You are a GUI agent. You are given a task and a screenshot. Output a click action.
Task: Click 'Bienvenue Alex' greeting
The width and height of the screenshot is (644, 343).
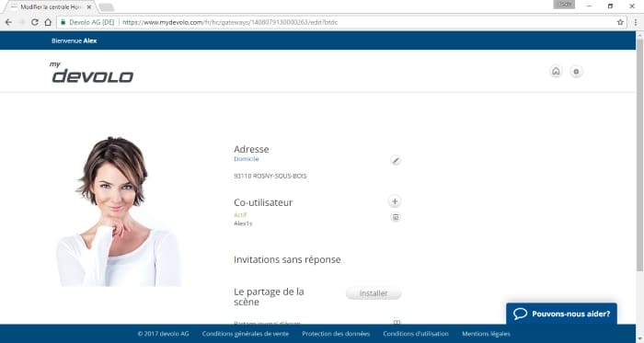point(75,40)
